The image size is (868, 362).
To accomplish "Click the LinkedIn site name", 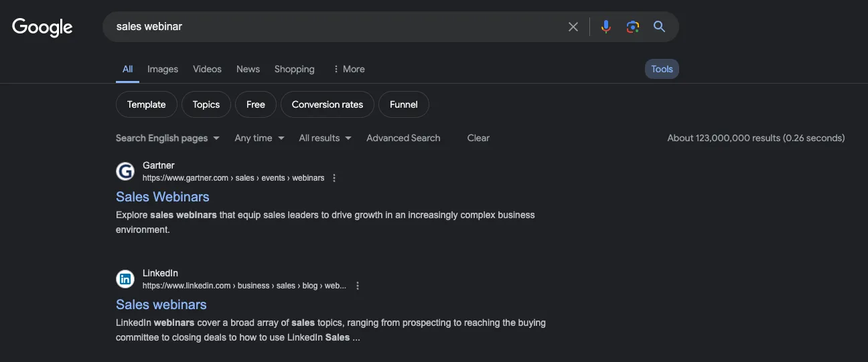I will (161, 273).
